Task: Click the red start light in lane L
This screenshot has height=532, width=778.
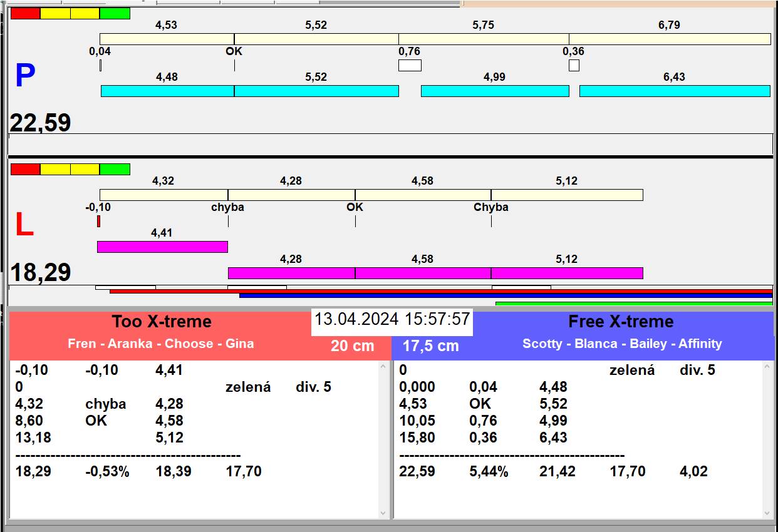Action: pyautogui.click(x=26, y=169)
